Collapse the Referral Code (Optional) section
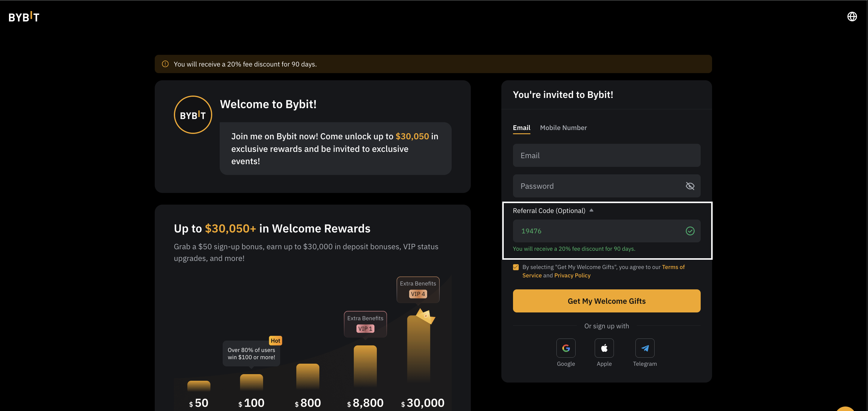The width and height of the screenshot is (868, 411). pos(591,210)
